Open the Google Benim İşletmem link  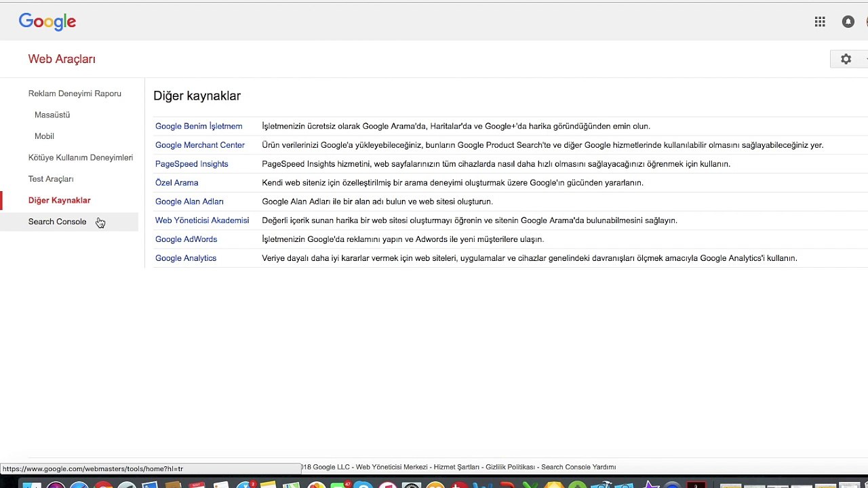(x=199, y=126)
